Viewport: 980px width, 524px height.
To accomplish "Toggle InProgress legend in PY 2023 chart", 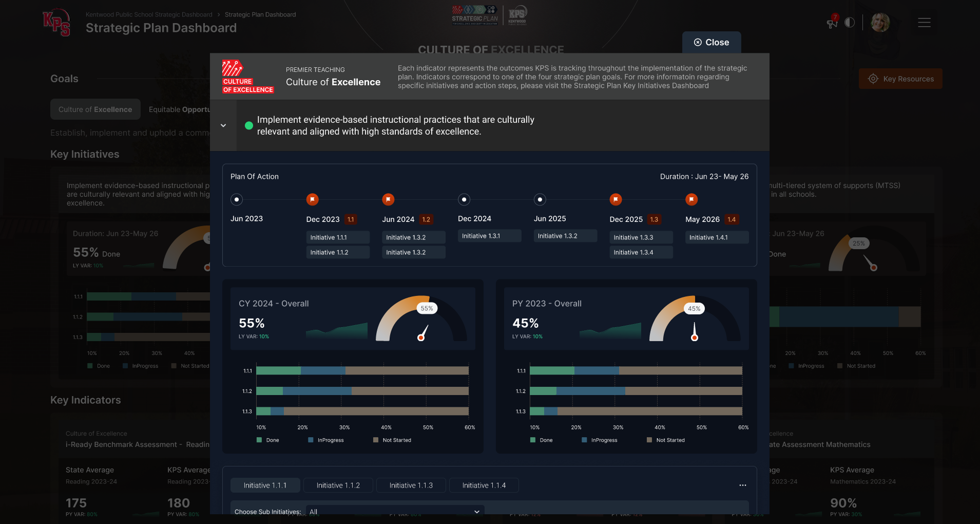I will [600, 440].
